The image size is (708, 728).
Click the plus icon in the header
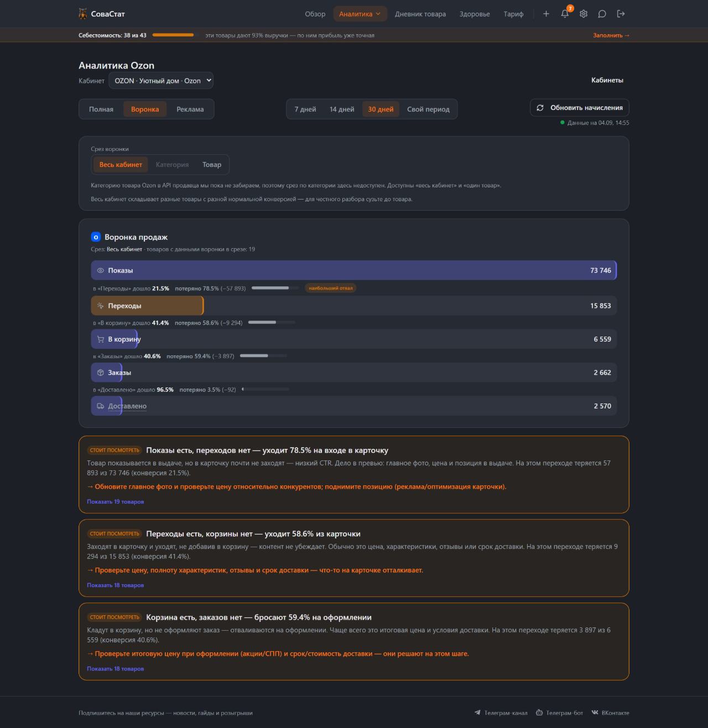click(x=546, y=14)
